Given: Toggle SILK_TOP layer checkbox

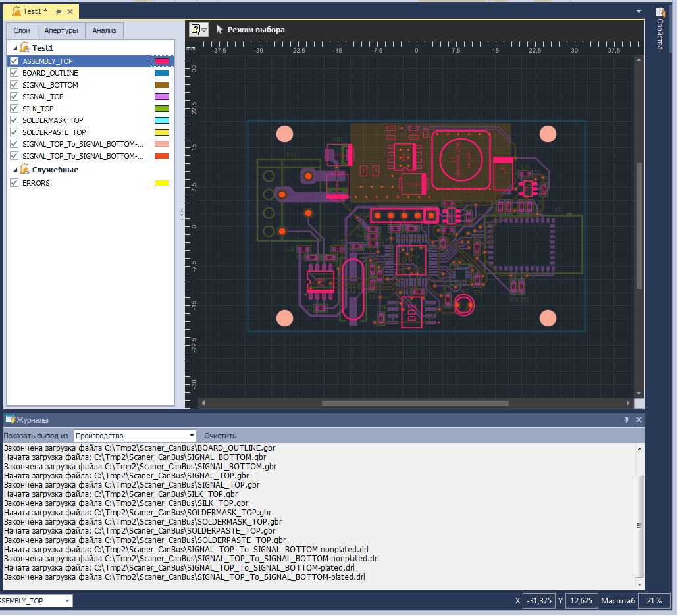Looking at the screenshot, I should point(14,108).
